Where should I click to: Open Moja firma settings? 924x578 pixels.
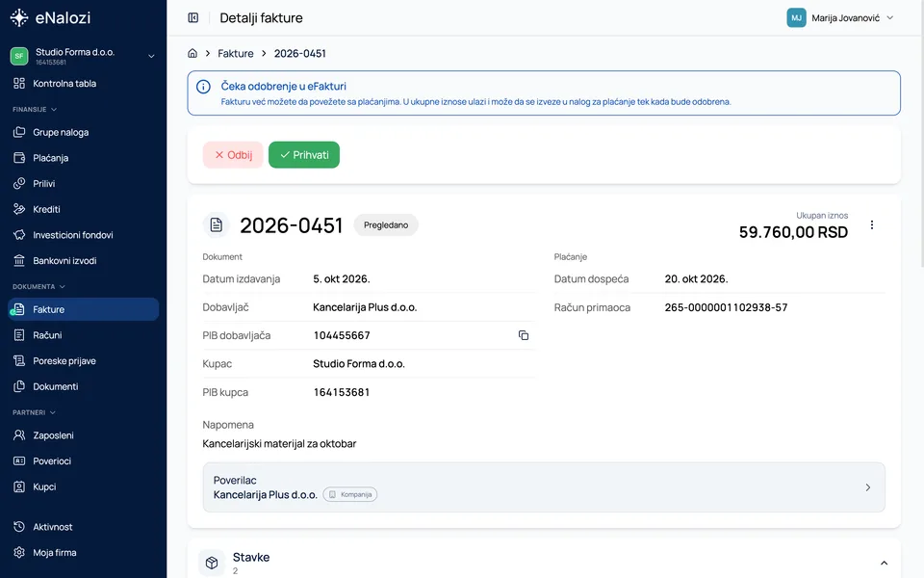tap(83, 553)
